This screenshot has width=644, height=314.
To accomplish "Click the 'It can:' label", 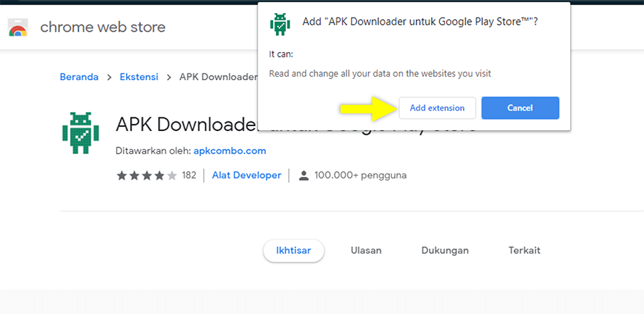I will click(x=281, y=54).
